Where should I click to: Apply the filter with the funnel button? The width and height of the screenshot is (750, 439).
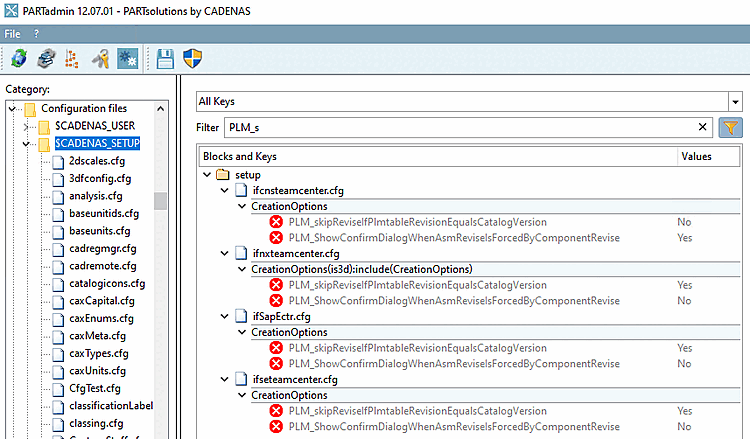730,128
